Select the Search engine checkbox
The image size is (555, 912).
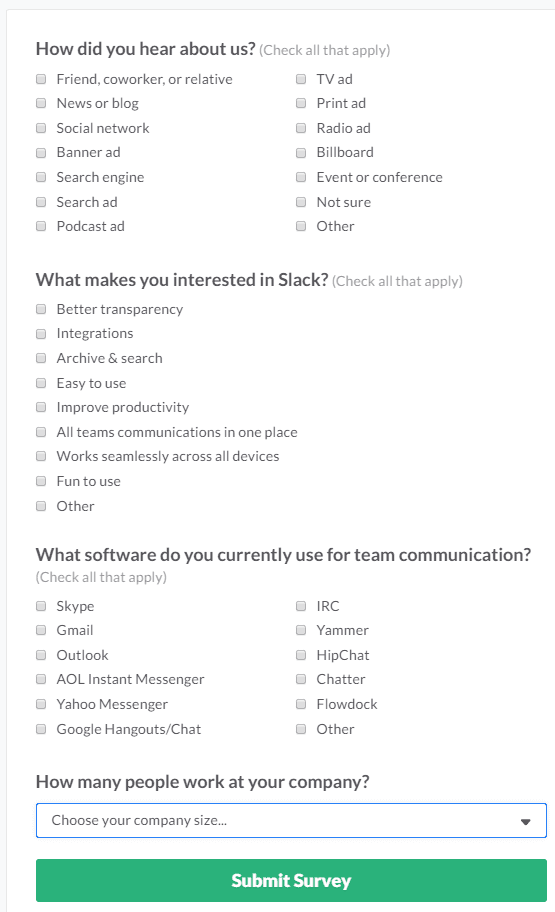pos(41,177)
